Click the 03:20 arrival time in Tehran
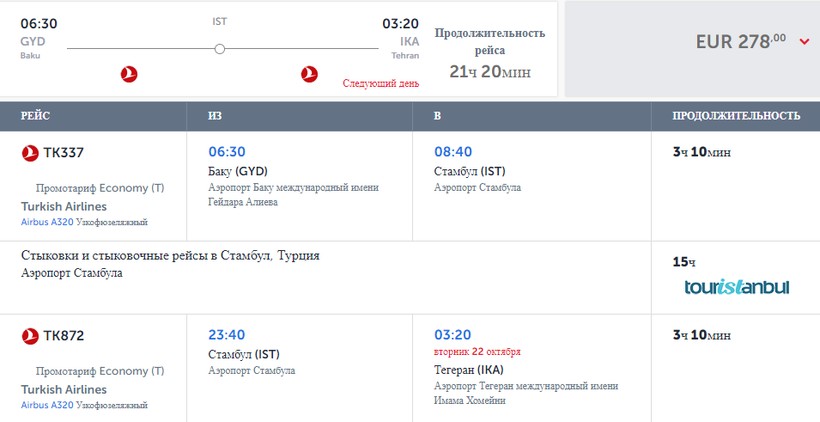This screenshot has width=820, height=422. [452, 336]
